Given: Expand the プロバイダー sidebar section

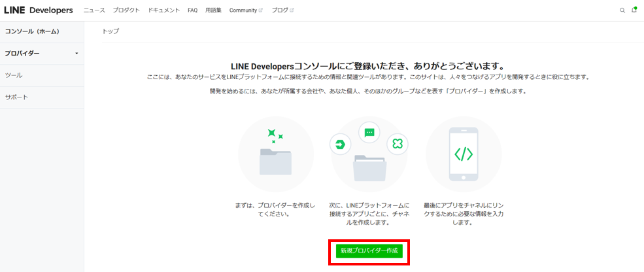Looking at the screenshot, I should tap(42, 54).
